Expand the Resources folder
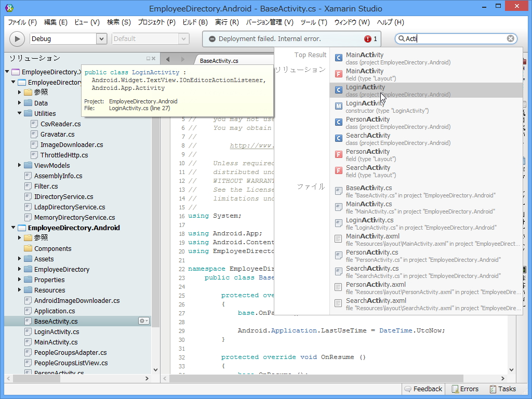The width and height of the screenshot is (532, 399). point(20,290)
